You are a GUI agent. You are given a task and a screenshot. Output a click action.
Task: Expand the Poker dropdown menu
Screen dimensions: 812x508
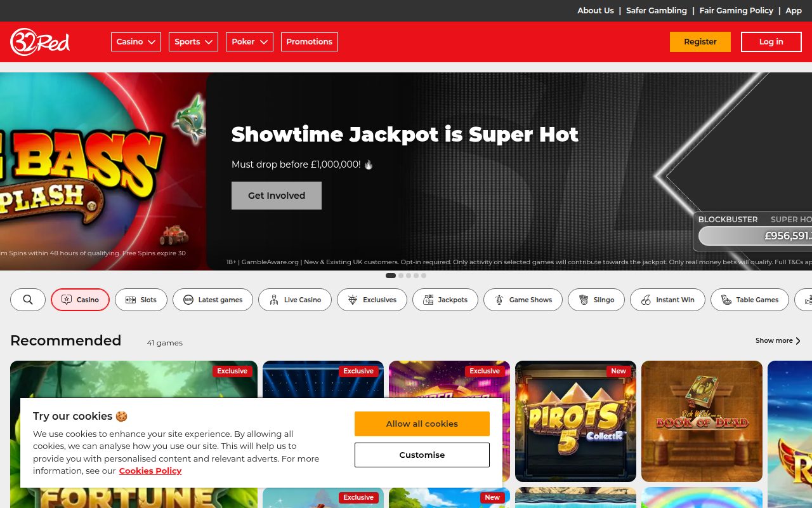(x=249, y=42)
